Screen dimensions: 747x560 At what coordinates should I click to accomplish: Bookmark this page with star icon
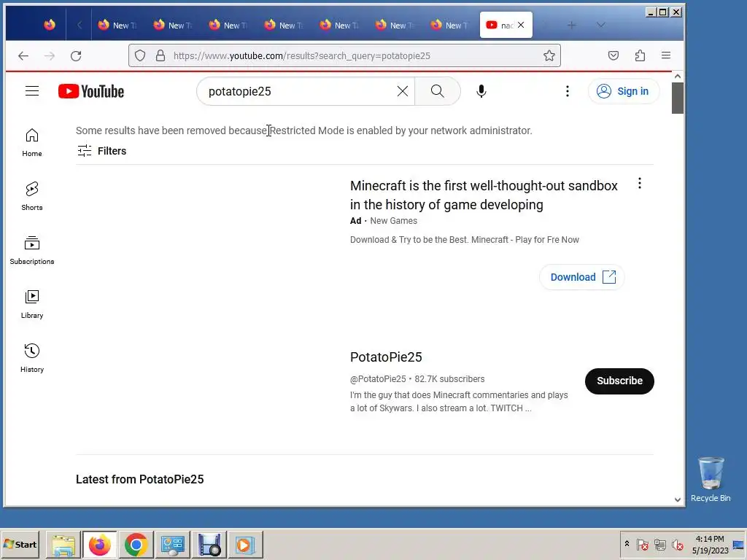click(549, 55)
